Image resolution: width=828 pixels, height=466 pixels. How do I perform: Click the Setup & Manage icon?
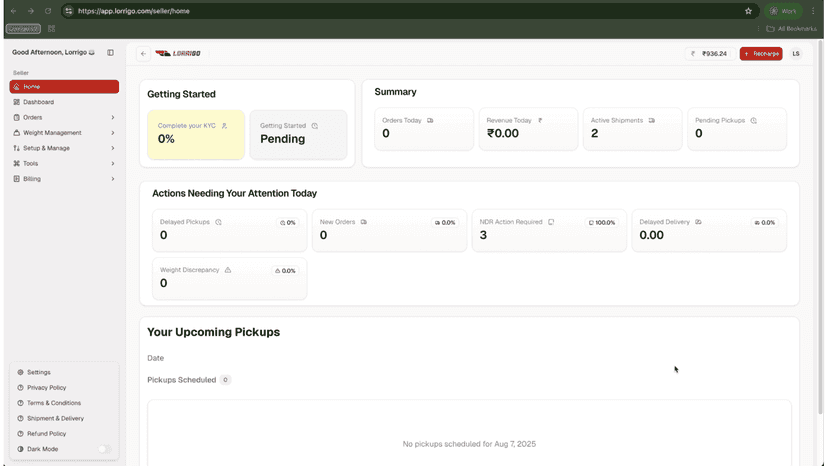16,148
